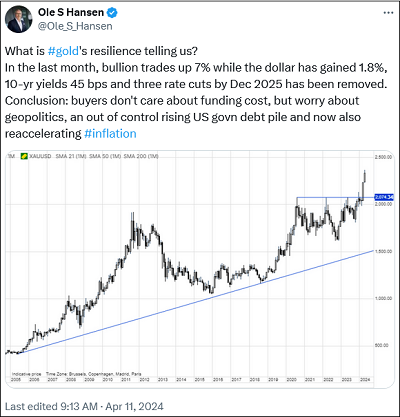This screenshot has width=400, height=417.
Task: Click the Ole S Hansen display name
Action: (71, 13)
